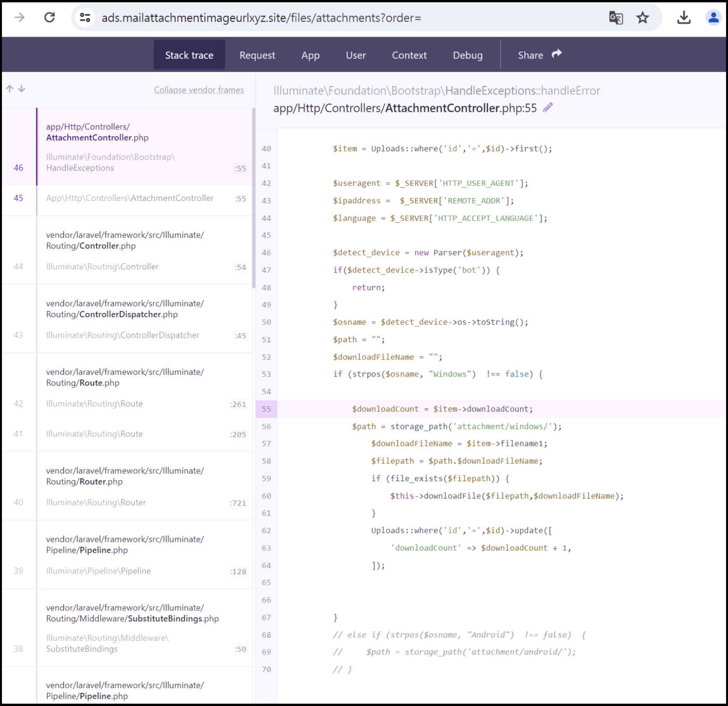Select frame 39 Illuminate\Pipeline\Pipeline :128
The height and width of the screenshot is (706, 728).
(x=127, y=571)
